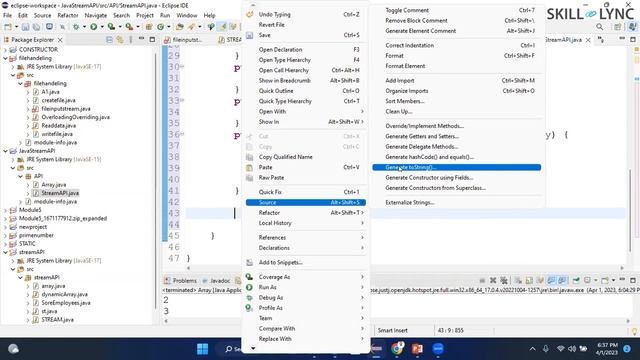Switch to the fileinputstream editor tab
This screenshot has width=640, height=360.
[x=183, y=40]
